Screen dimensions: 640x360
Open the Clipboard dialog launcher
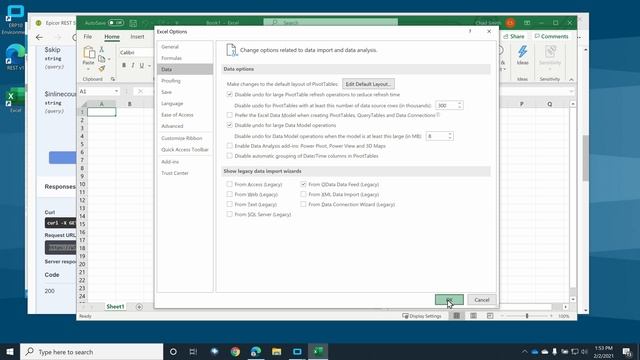[x=113, y=79]
